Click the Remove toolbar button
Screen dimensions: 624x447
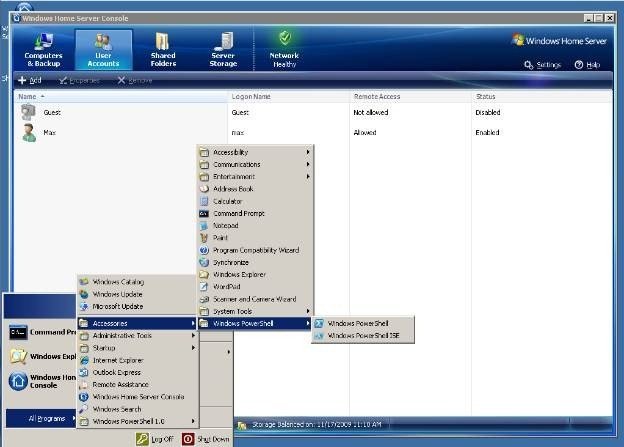135,80
